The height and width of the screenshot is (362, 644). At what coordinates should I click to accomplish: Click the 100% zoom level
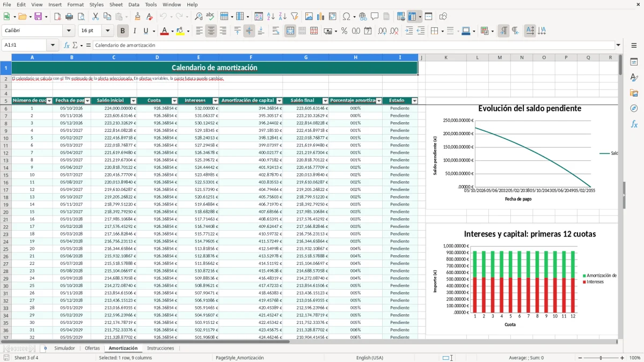click(x=635, y=358)
